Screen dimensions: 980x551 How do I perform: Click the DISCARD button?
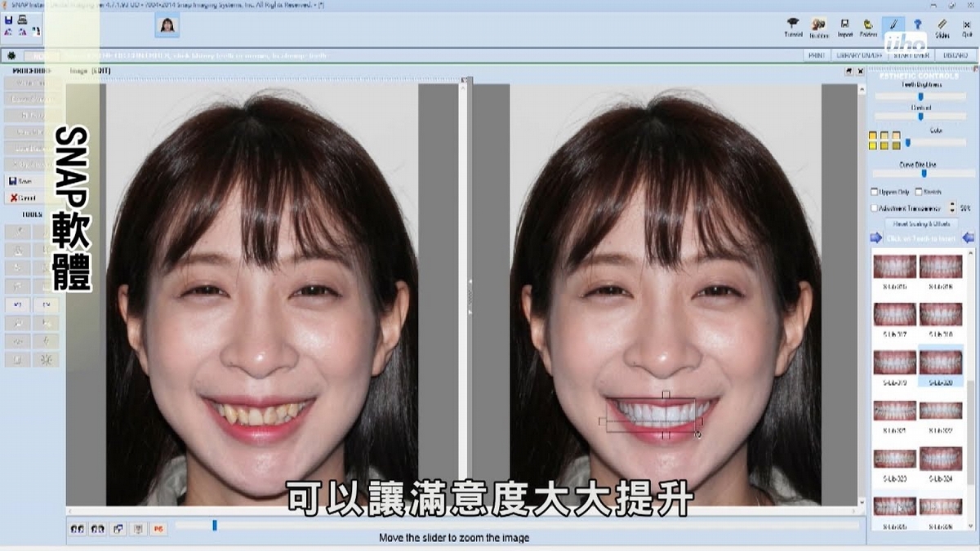click(955, 56)
